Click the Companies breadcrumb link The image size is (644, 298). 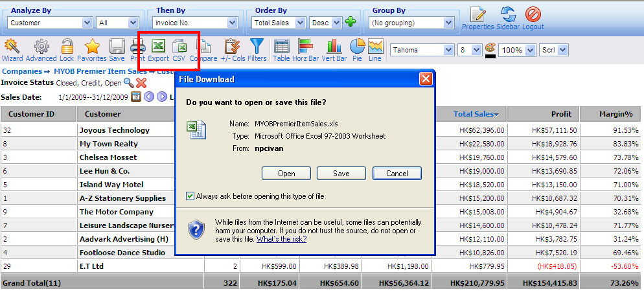[x=22, y=71]
